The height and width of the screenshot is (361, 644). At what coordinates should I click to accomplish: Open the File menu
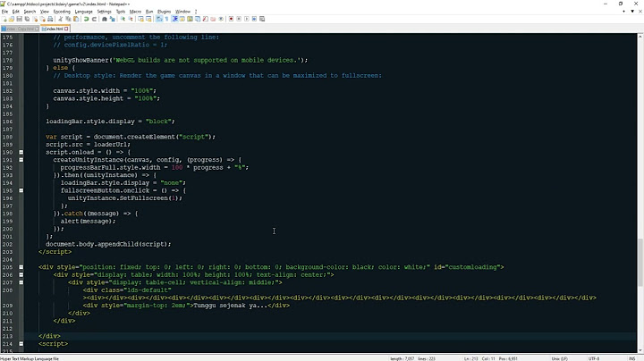(x=4, y=12)
